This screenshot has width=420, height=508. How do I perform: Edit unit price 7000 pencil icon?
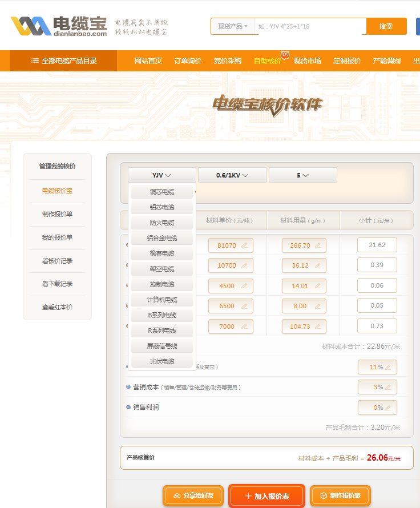244,326
